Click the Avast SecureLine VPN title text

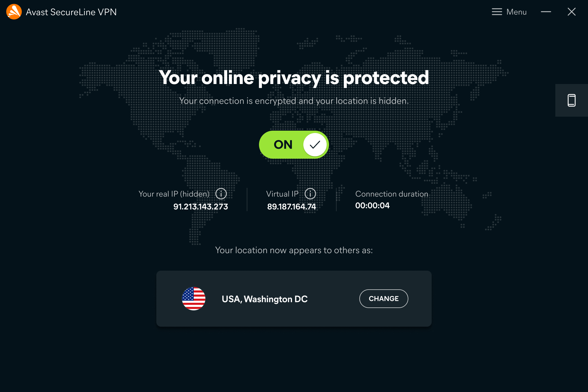pos(71,12)
